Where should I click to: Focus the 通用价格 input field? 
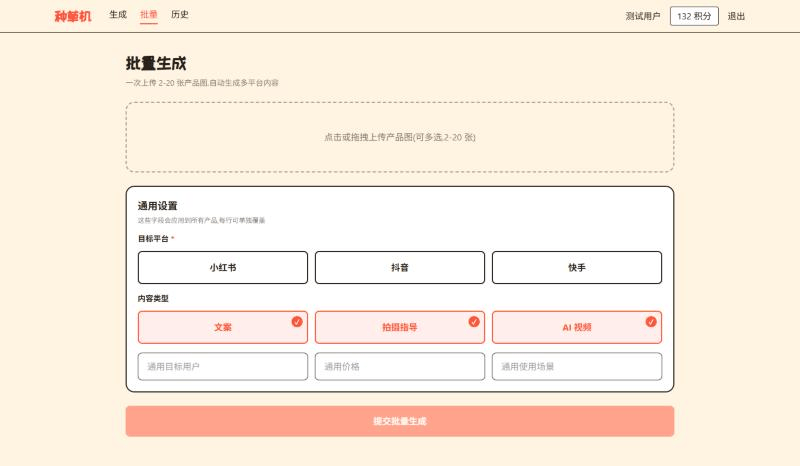(x=400, y=366)
